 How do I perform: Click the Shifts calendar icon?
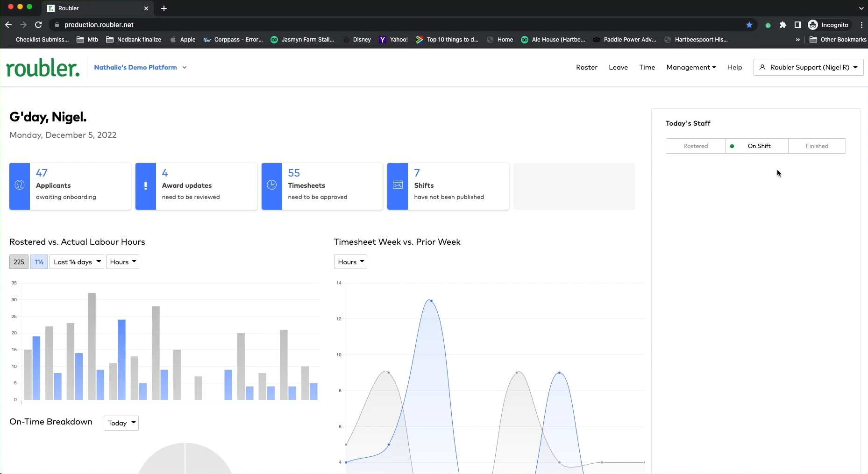[x=398, y=185]
